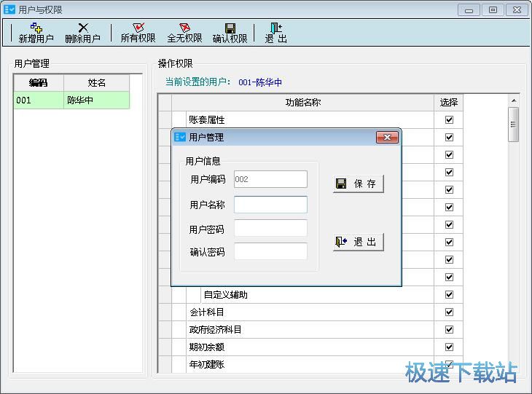Click the 删除用户 delete user toolbar icon
This screenshot has height=394, width=532.
[83, 33]
